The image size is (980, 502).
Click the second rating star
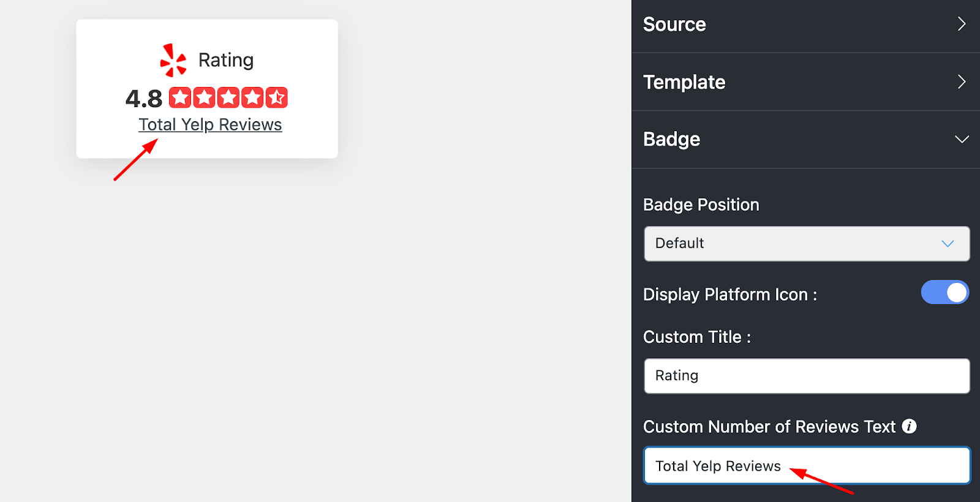204,97
